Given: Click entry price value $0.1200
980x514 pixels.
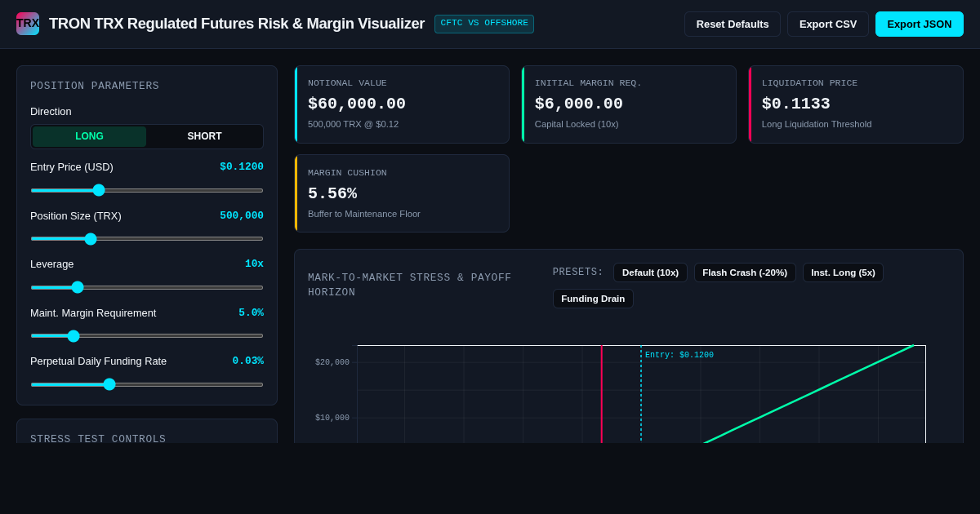Looking at the screenshot, I should pyautogui.click(x=242, y=166).
